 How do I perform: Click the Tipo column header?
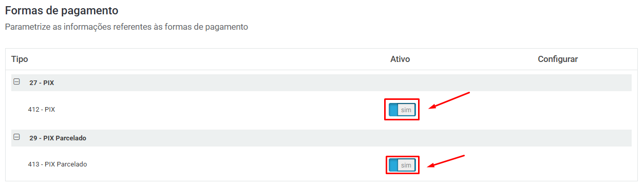coord(20,59)
